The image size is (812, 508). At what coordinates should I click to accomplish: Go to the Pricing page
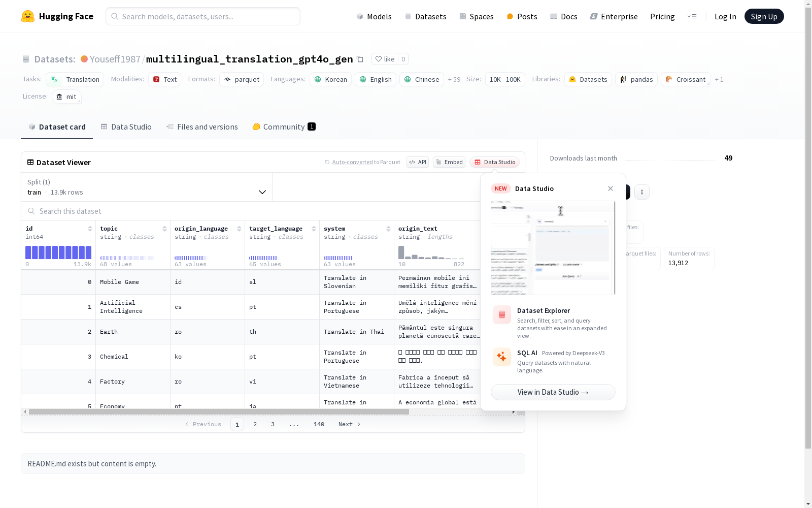click(662, 17)
